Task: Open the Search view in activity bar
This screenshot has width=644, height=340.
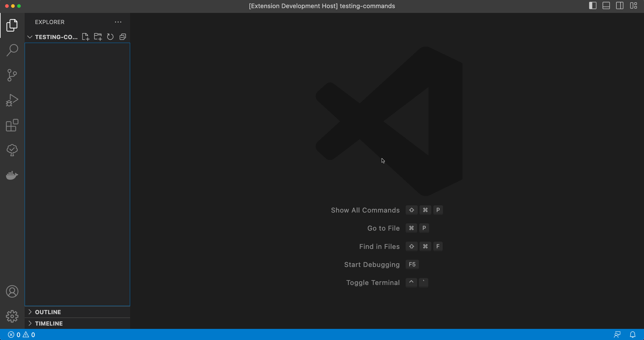Action: [x=12, y=50]
